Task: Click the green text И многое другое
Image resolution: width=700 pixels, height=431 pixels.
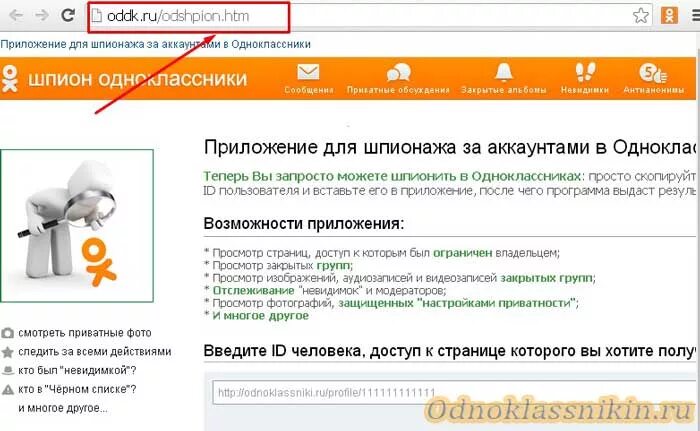Action: (260, 316)
